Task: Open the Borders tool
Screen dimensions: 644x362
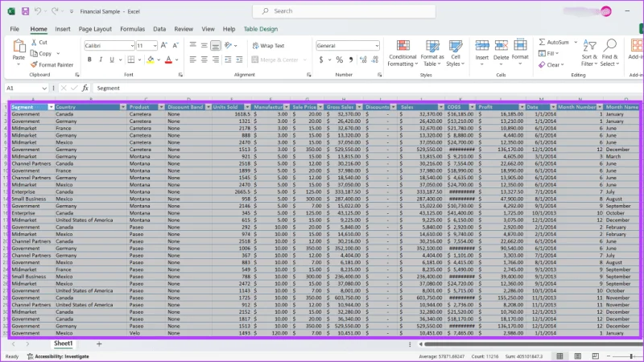Action: (131, 60)
